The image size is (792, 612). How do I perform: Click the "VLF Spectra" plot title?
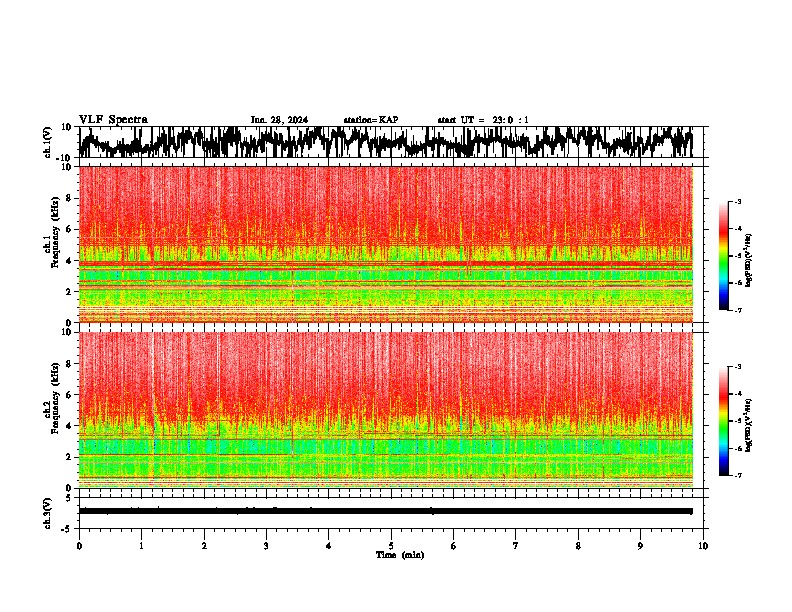[113, 120]
